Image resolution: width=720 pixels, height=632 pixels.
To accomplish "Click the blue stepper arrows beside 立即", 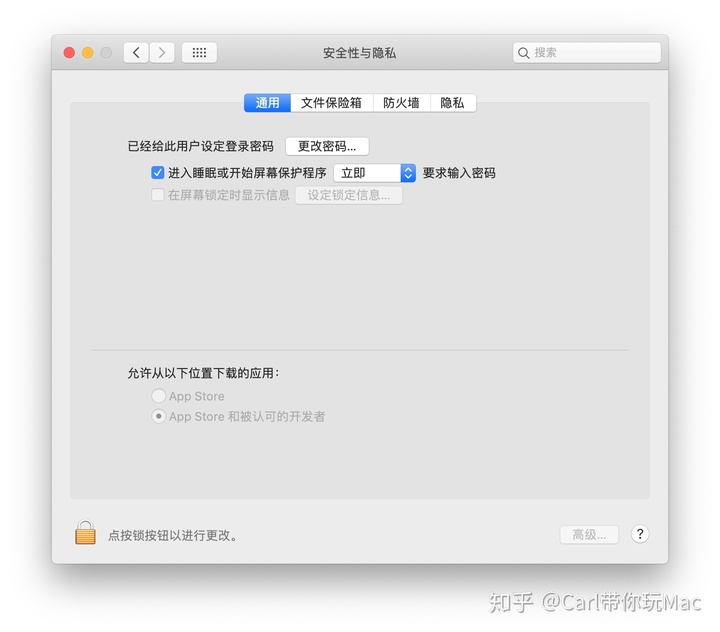I will click(x=408, y=173).
